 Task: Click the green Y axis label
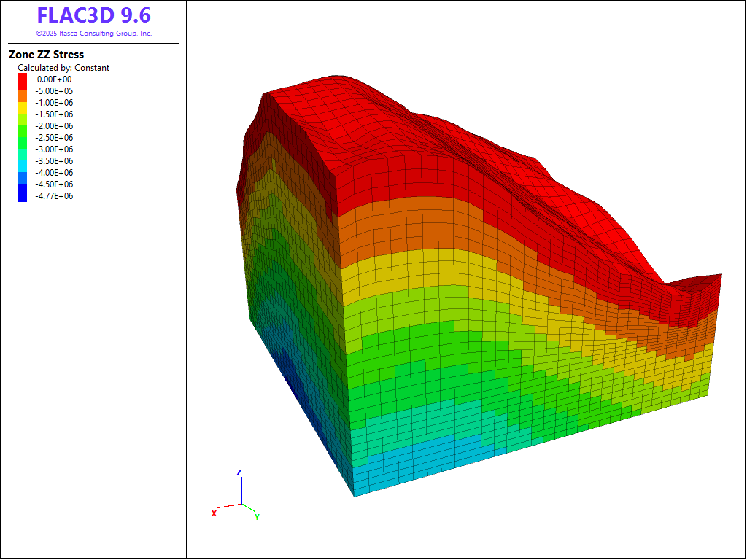257,517
